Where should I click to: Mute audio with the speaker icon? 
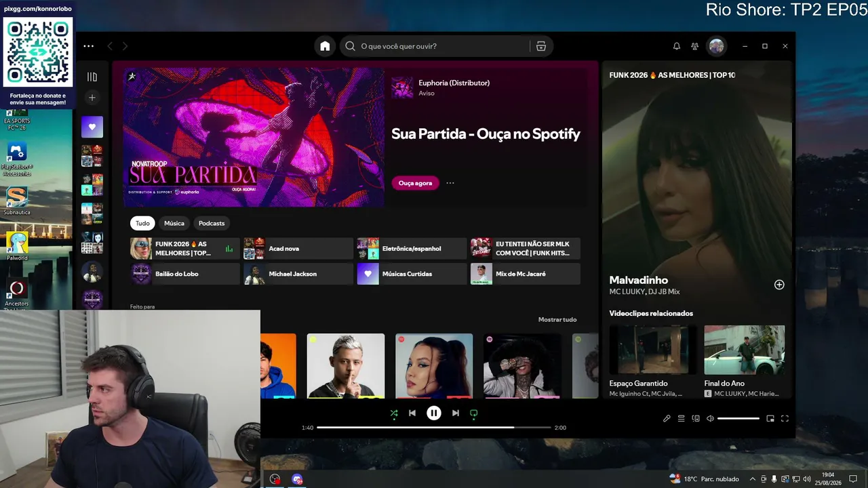[710, 419]
